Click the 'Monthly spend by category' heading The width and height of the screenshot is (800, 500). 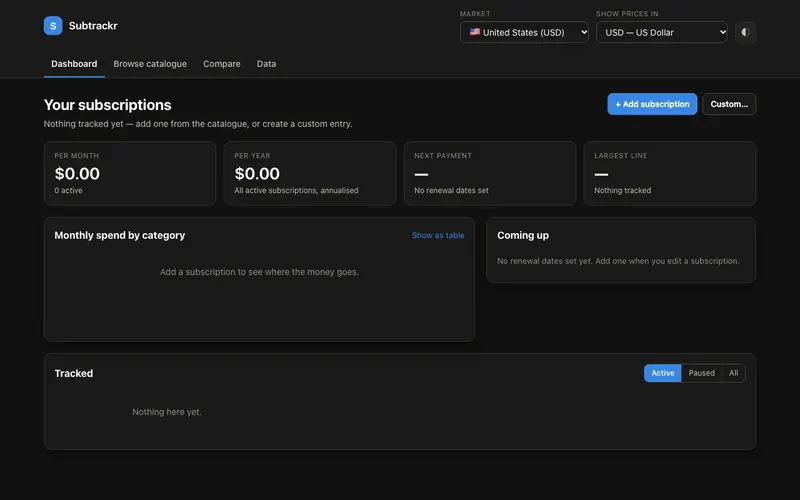coord(120,235)
